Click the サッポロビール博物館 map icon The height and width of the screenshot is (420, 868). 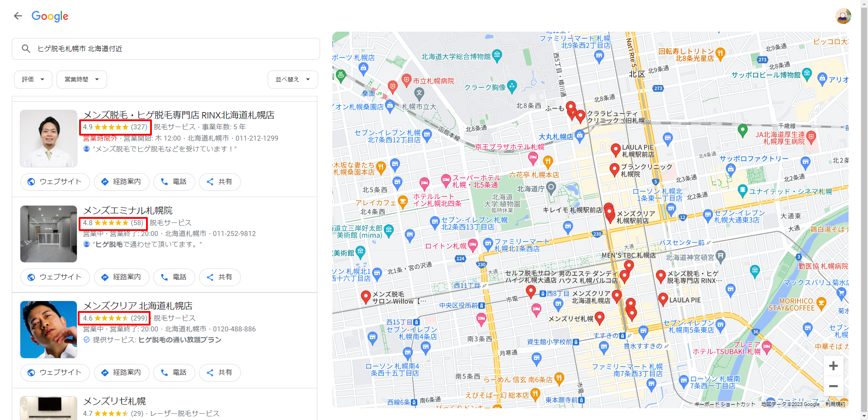[x=807, y=75]
